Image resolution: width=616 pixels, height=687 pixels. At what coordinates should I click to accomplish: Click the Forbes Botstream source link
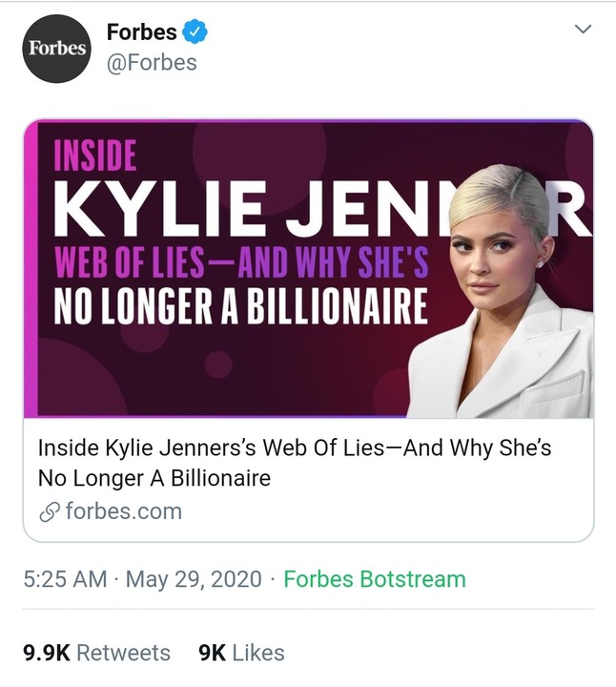point(375,579)
